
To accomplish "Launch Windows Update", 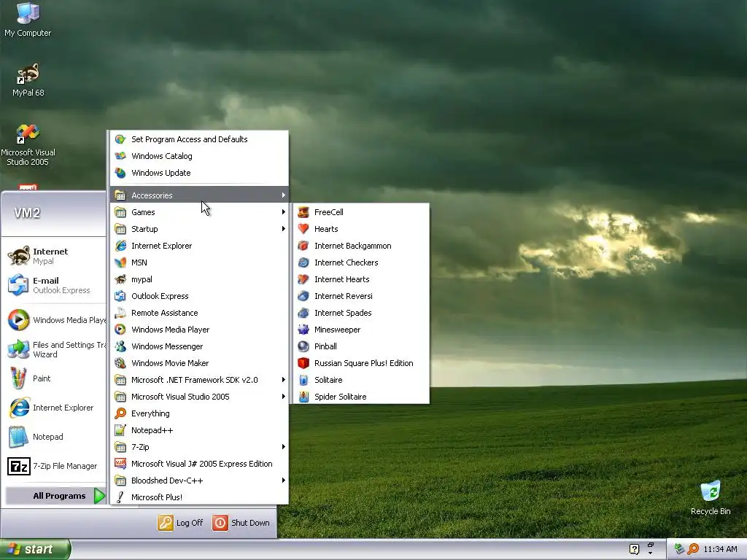I will (199, 172).
